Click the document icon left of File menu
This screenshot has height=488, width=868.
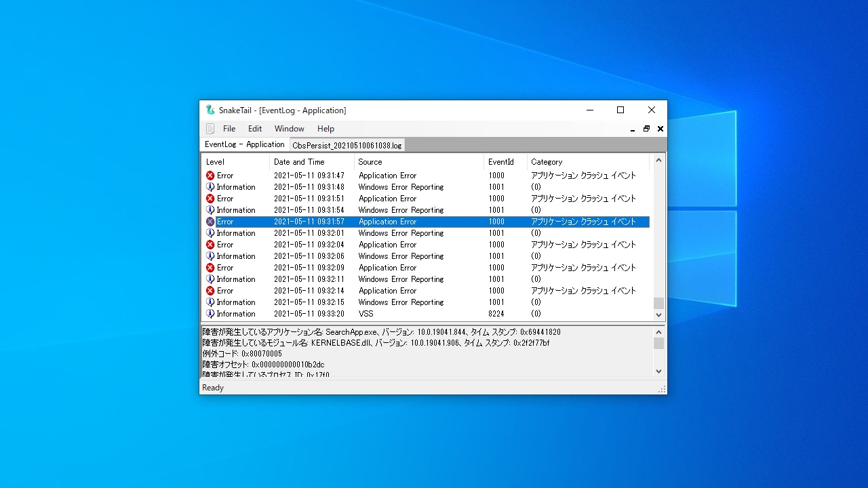210,129
